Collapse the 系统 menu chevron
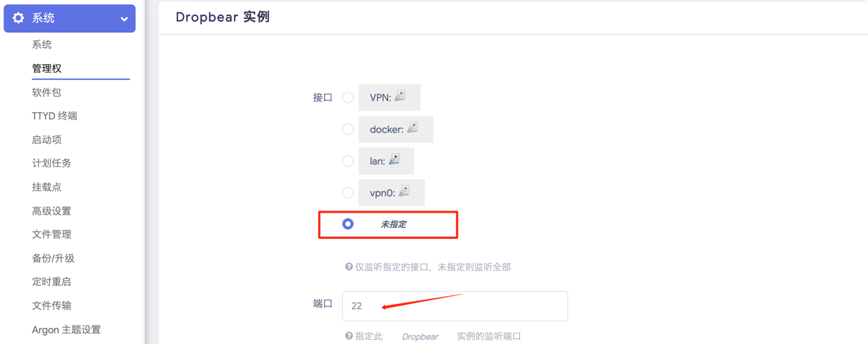 [124, 19]
